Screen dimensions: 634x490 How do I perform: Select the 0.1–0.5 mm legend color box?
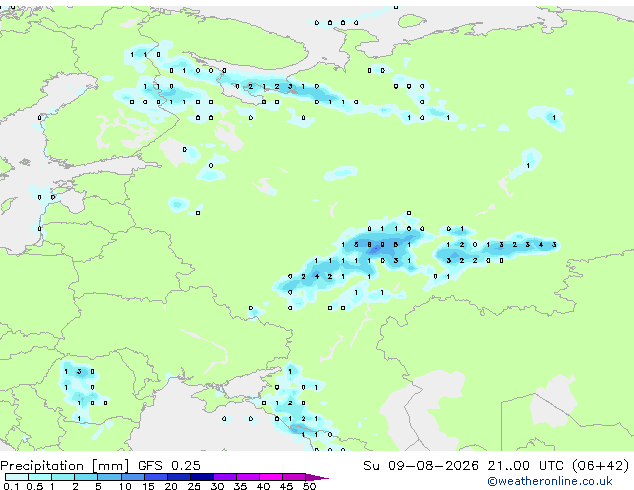tap(17, 477)
